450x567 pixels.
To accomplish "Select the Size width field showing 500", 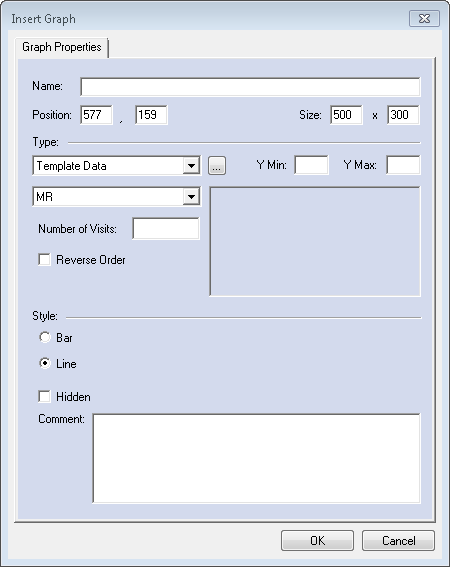I will pyautogui.click(x=346, y=115).
